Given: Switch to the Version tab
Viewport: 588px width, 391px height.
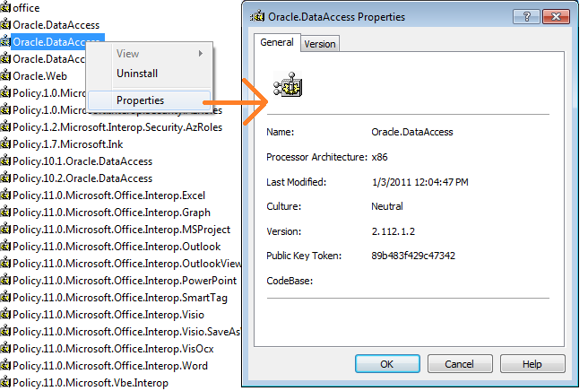Looking at the screenshot, I should point(320,44).
